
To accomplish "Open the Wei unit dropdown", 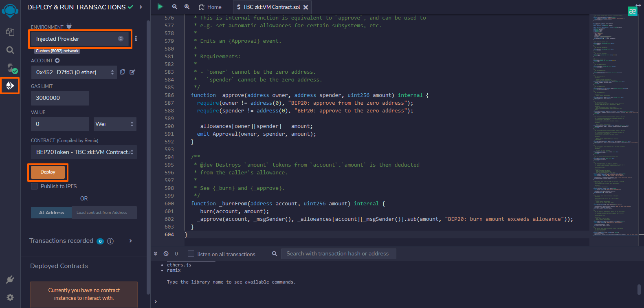I will (115, 124).
